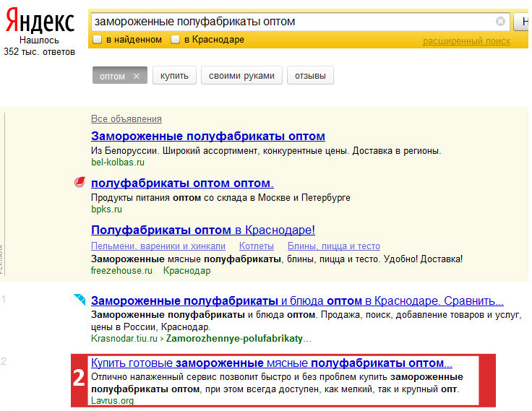Click inside the search query input field
The width and height of the screenshot is (532, 411).
point(293,22)
